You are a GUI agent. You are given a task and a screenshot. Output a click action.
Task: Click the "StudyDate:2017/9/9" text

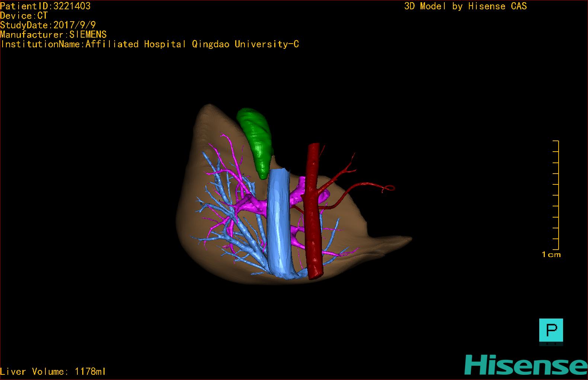48,25
